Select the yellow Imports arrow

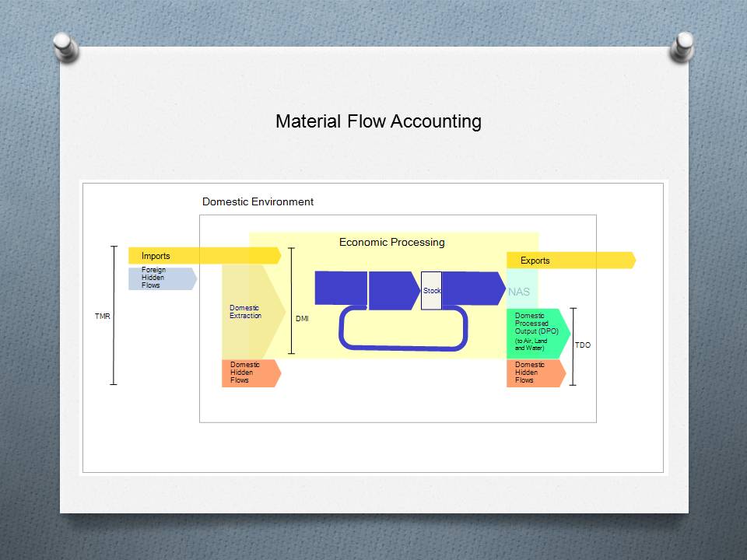205,256
